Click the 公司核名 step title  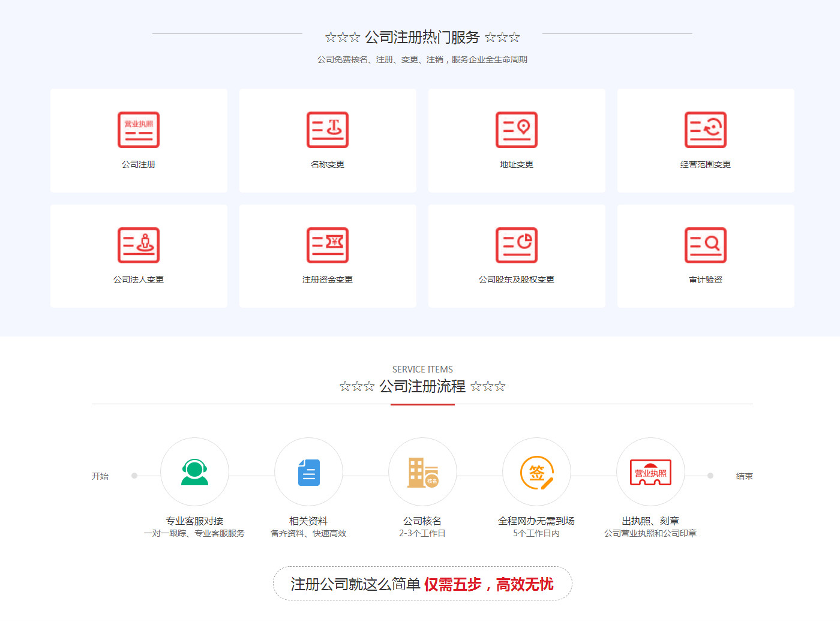[422, 521]
